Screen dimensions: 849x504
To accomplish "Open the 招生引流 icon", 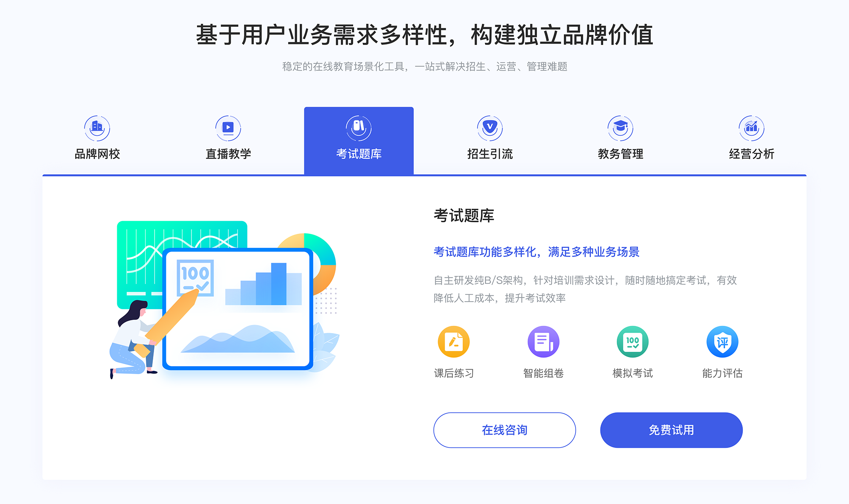I will point(486,126).
